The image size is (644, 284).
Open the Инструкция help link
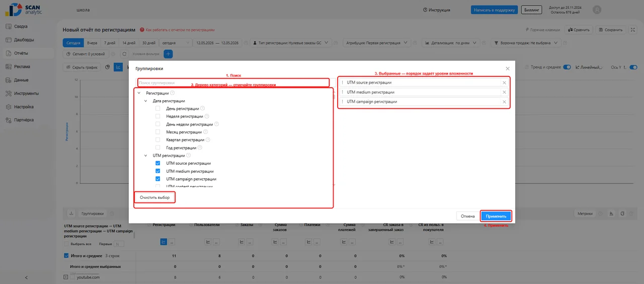(437, 10)
